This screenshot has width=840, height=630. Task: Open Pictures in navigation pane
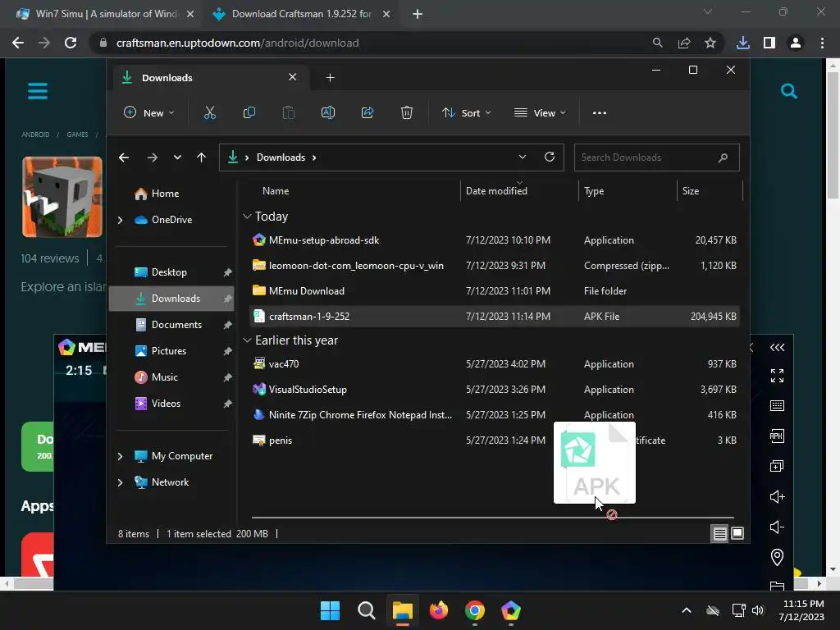pos(169,351)
